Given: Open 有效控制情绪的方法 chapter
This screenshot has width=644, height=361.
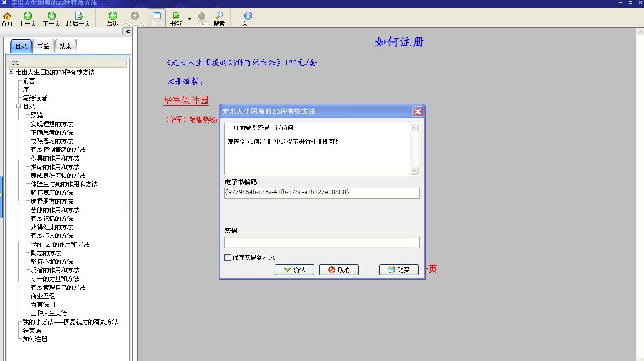Looking at the screenshot, I should point(58,150).
